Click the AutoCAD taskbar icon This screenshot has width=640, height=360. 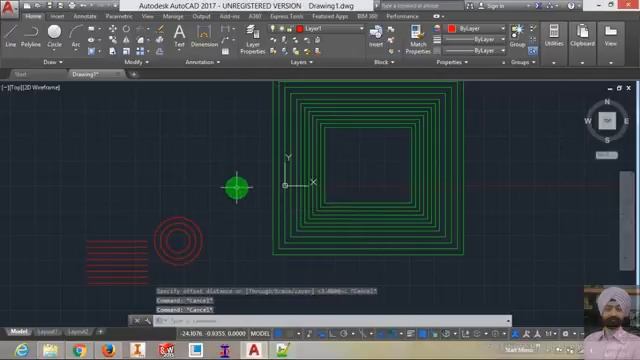(x=253, y=350)
